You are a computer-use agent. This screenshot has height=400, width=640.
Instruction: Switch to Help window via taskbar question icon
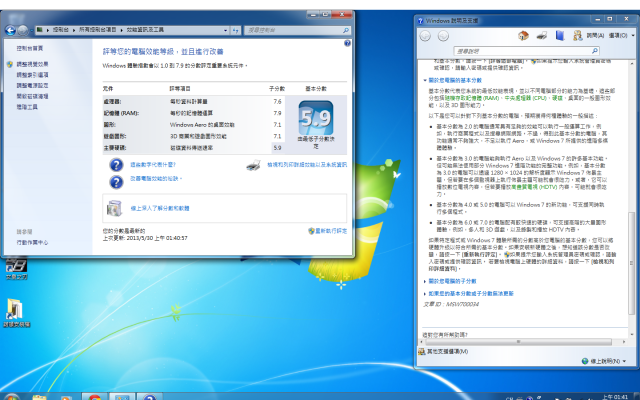point(149,398)
